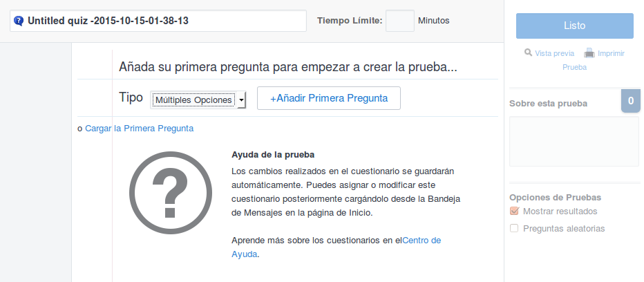This screenshot has width=644, height=282.
Task: Click the question count badge showing 0
Action: pyautogui.click(x=630, y=101)
